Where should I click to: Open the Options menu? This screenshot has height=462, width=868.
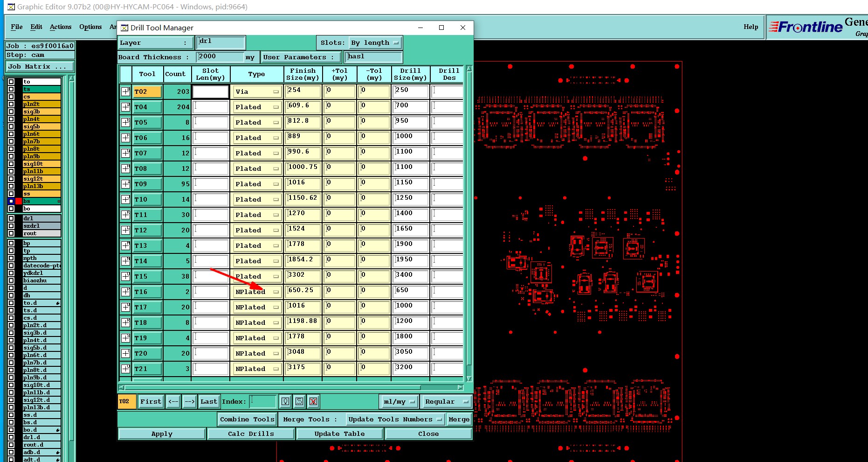pos(90,27)
